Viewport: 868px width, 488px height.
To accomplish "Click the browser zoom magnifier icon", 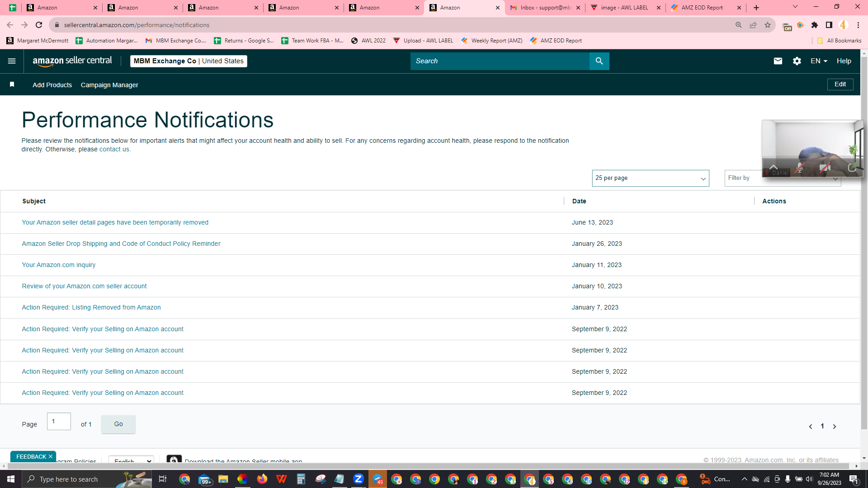I will [739, 25].
